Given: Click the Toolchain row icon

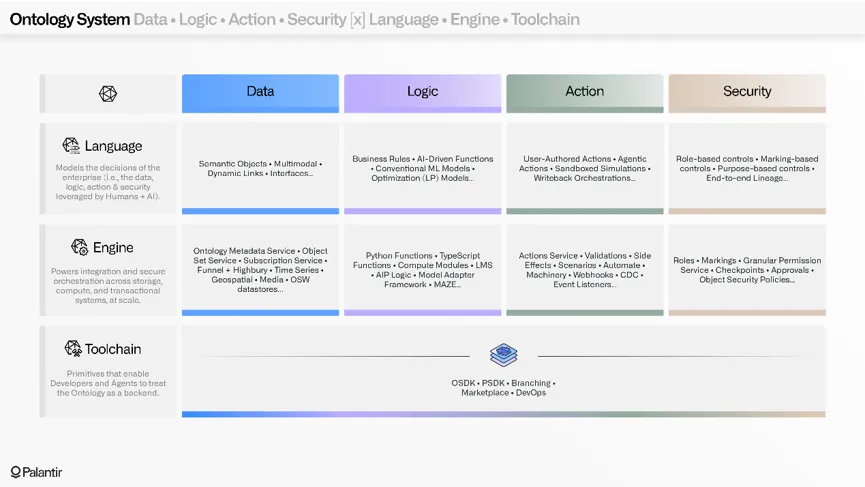Looking at the screenshot, I should pyautogui.click(x=73, y=349).
